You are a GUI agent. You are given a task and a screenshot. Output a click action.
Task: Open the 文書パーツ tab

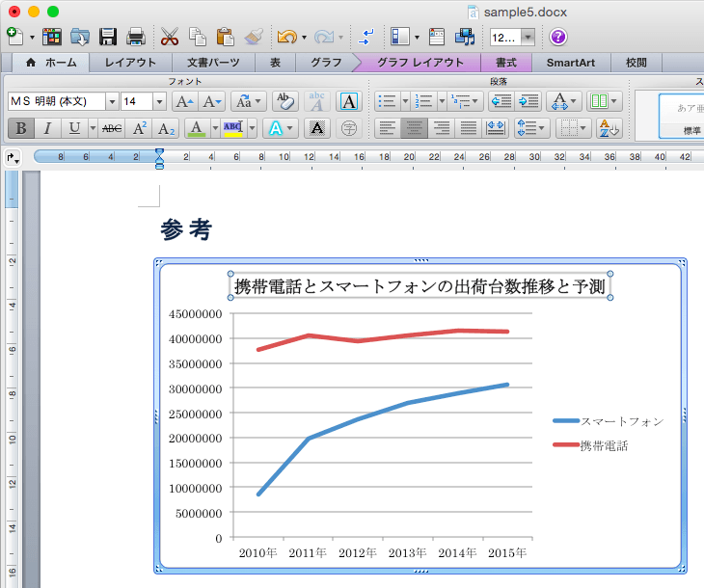213,63
